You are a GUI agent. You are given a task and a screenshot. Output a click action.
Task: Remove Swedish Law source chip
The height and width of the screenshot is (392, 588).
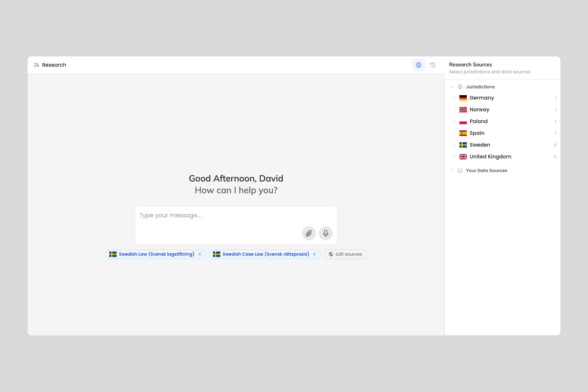(200, 254)
